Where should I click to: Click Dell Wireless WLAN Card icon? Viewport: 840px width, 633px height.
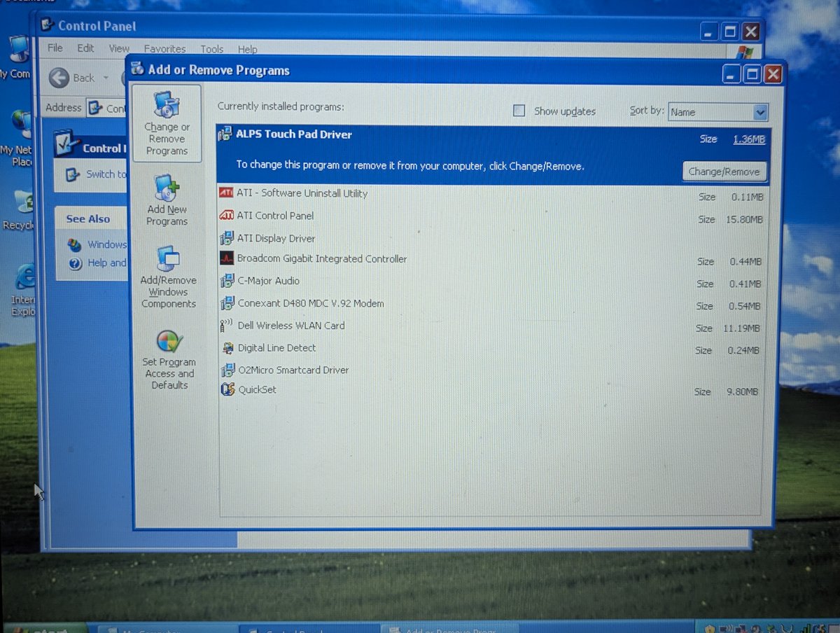point(227,326)
